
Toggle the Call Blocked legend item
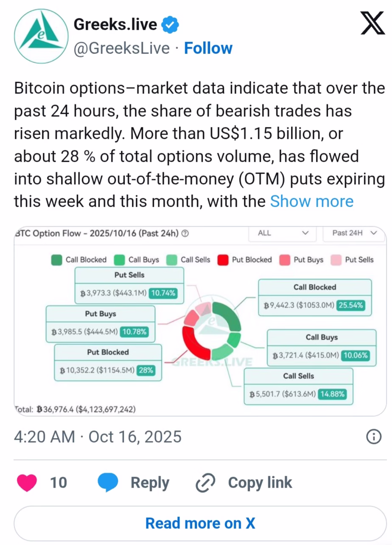pos(79,260)
